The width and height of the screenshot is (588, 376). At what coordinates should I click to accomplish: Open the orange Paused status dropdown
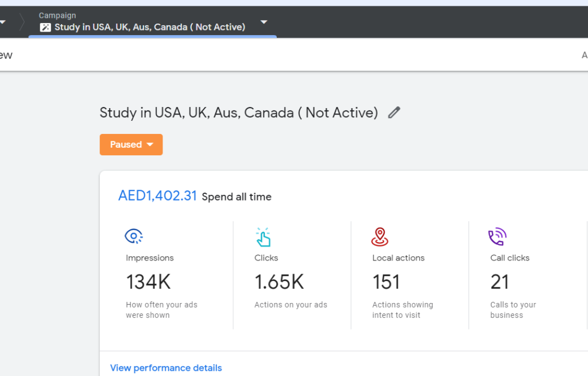click(131, 145)
